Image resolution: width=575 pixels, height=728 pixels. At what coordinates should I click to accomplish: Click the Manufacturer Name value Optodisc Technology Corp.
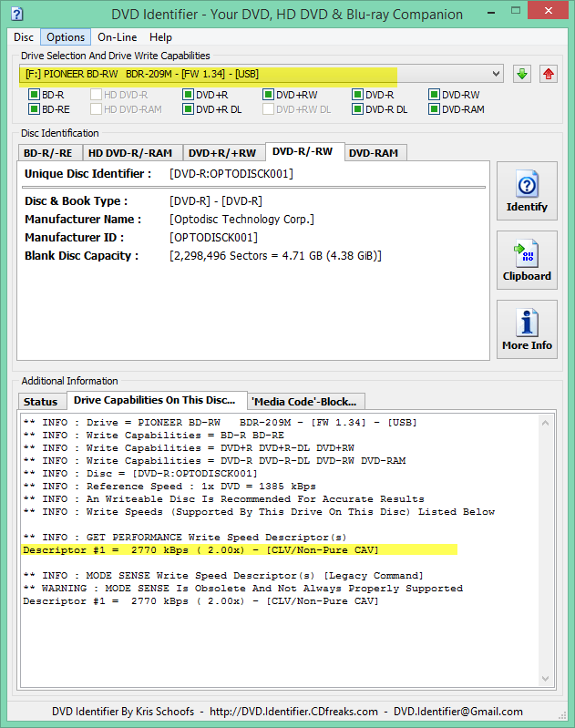point(241,220)
